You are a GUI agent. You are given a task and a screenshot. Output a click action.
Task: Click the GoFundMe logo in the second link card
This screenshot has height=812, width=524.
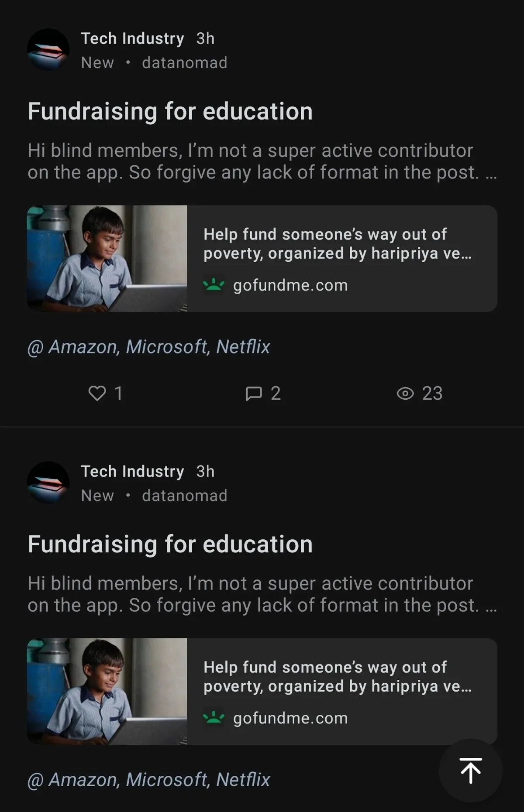(214, 718)
